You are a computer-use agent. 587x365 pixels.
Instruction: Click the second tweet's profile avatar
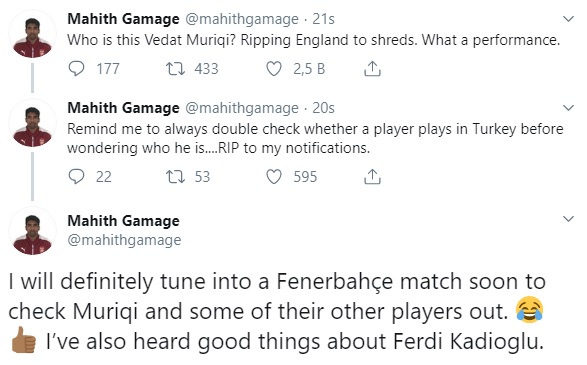click(x=33, y=124)
